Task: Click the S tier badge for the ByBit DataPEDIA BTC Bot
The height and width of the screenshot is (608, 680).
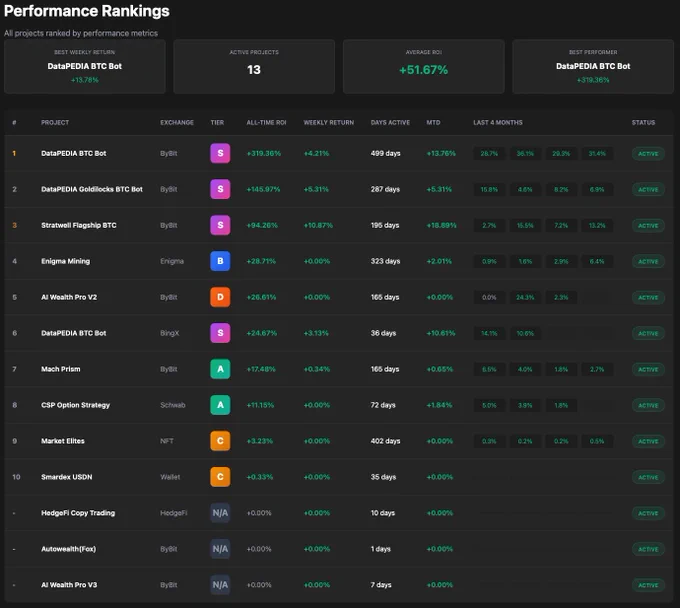Action: pos(220,153)
